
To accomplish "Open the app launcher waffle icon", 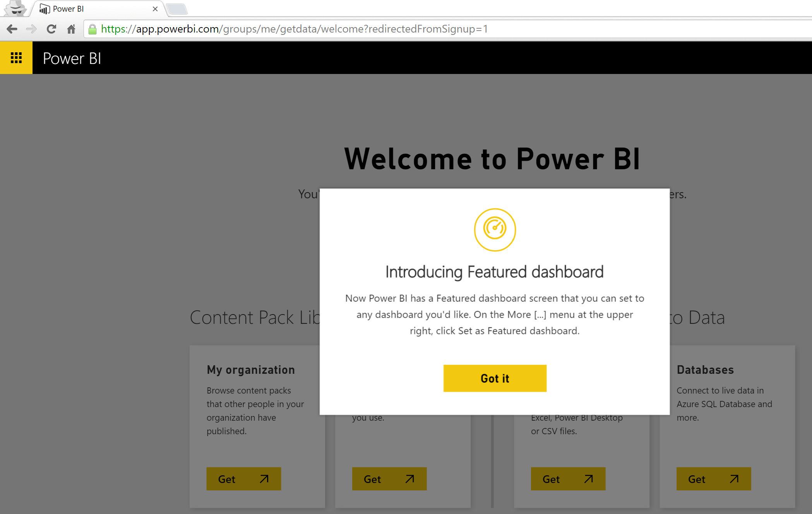I will [16, 58].
